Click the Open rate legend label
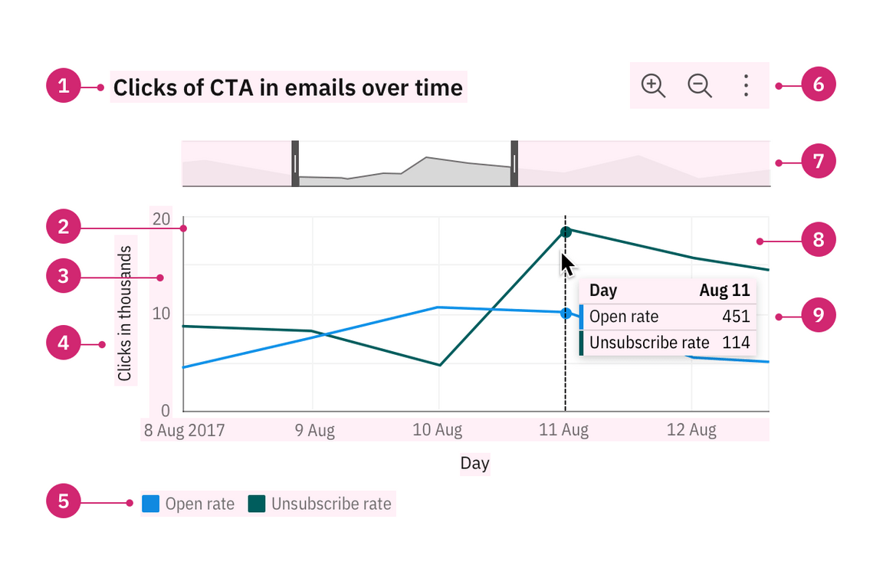This screenshot has height=588, width=883. pyautogui.click(x=200, y=504)
